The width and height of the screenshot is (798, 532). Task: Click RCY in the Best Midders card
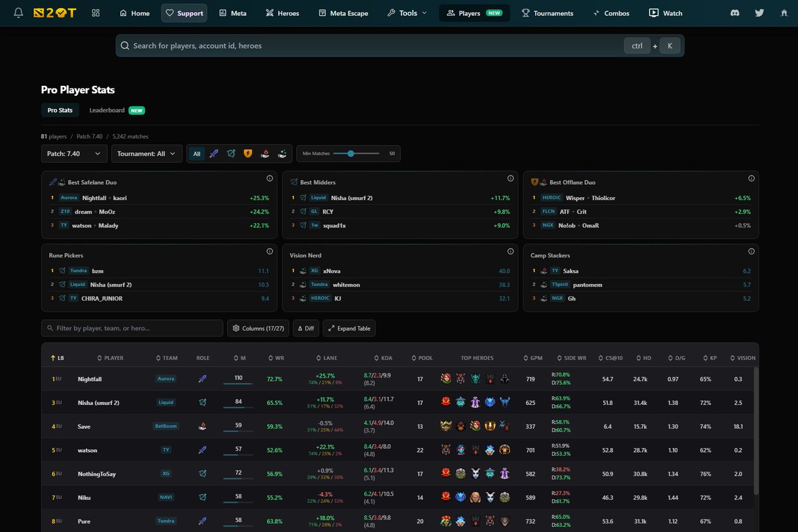click(x=328, y=211)
